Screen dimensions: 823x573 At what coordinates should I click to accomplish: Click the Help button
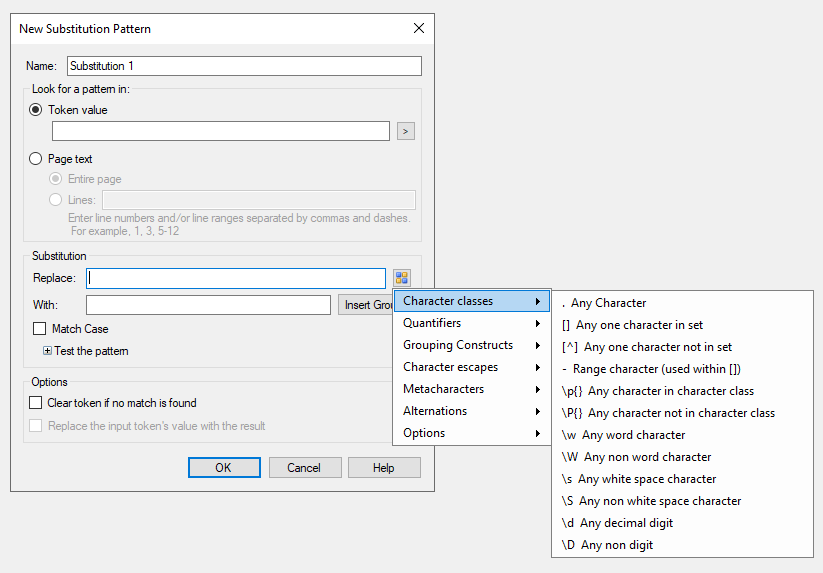(384, 468)
